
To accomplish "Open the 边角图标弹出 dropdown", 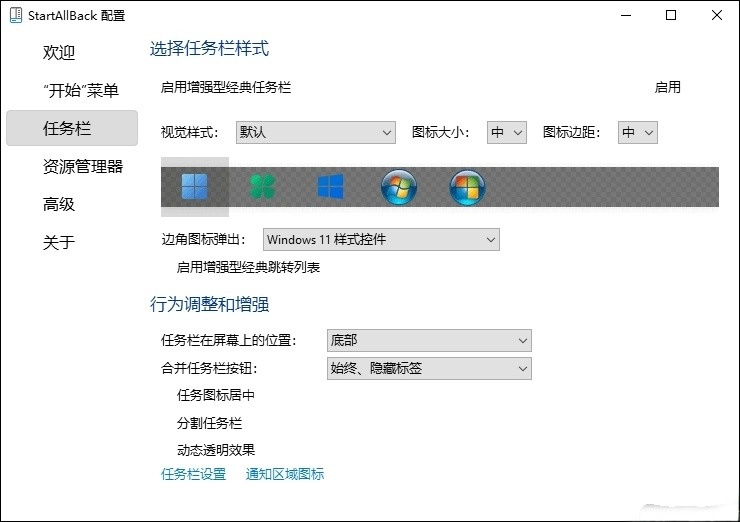I will [x=381, y=239].
